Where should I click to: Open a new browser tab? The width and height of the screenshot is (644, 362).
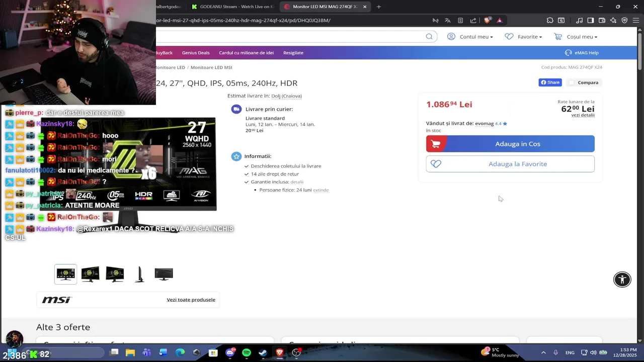379,7
